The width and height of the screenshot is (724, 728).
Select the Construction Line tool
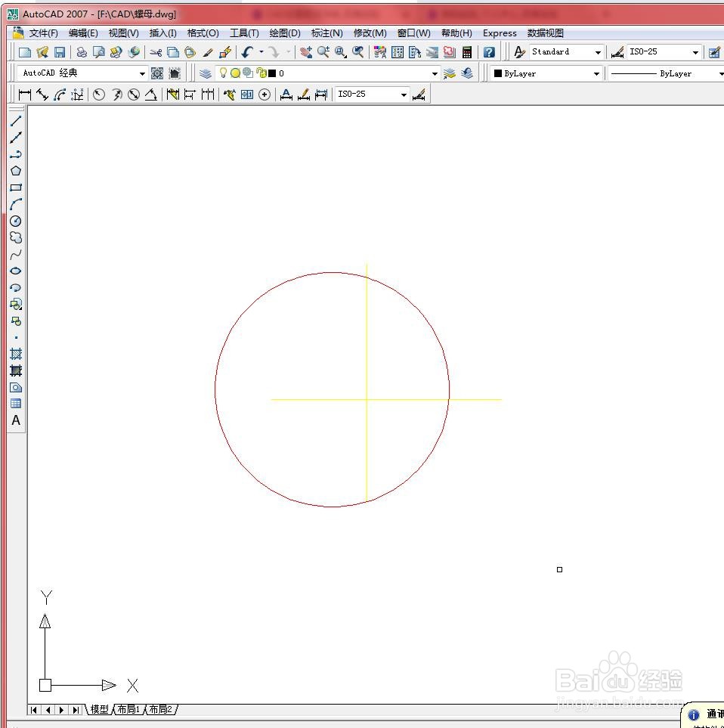pyautogui.click(x=16, y=138)
